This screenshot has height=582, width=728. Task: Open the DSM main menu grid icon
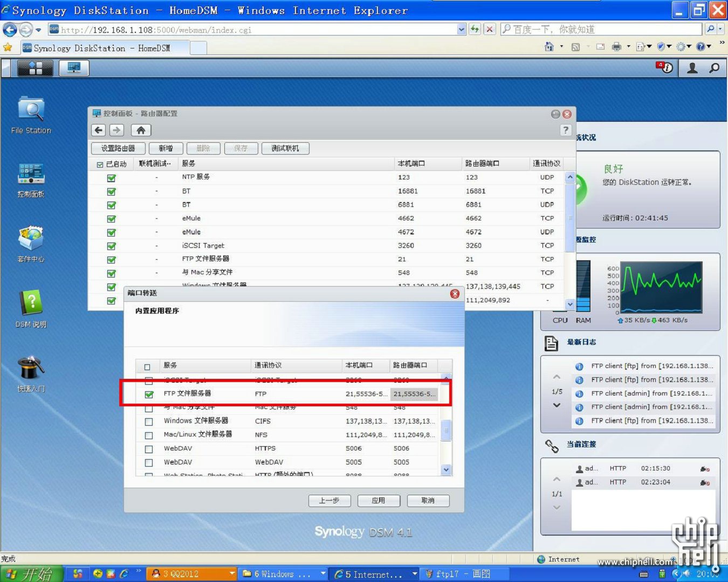(x=35, y=68)
